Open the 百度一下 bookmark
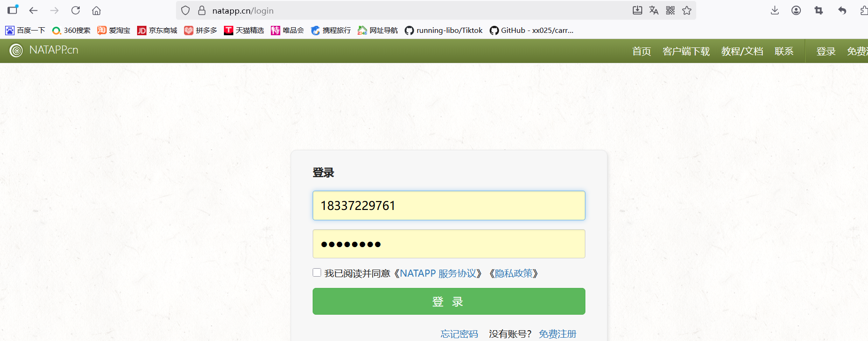 pyautogui.click(x=25, y=31)
